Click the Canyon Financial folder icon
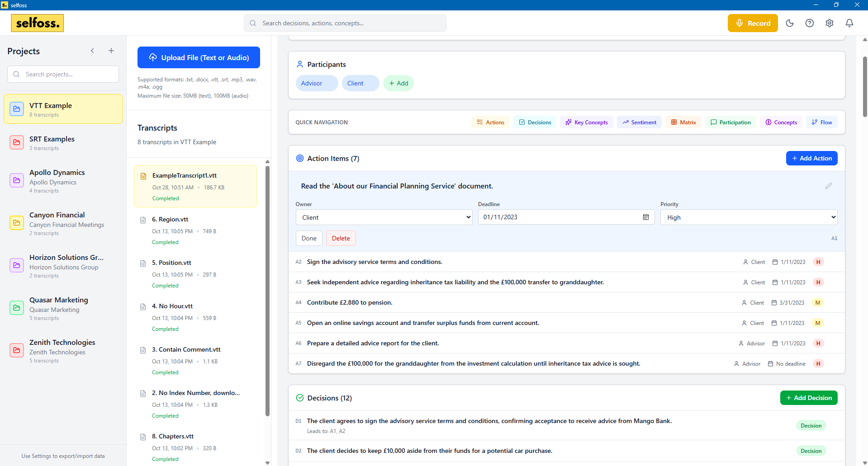 click(x=17, y=223)
